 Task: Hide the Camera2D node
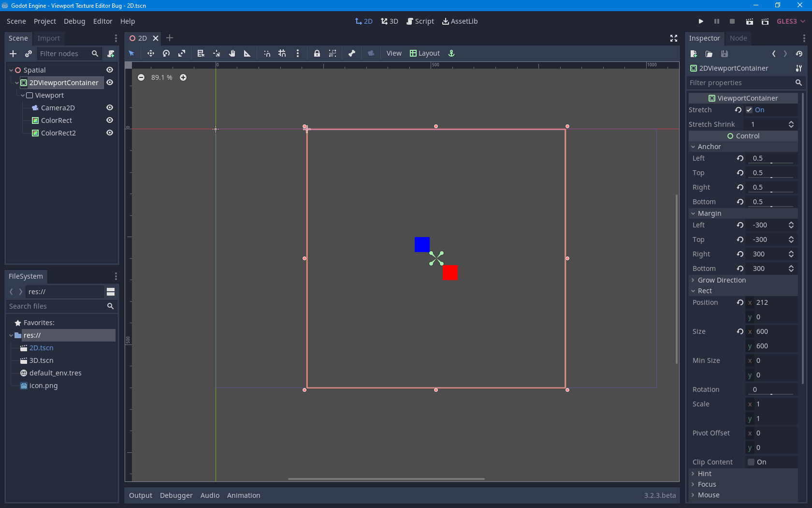pos(110,107)
